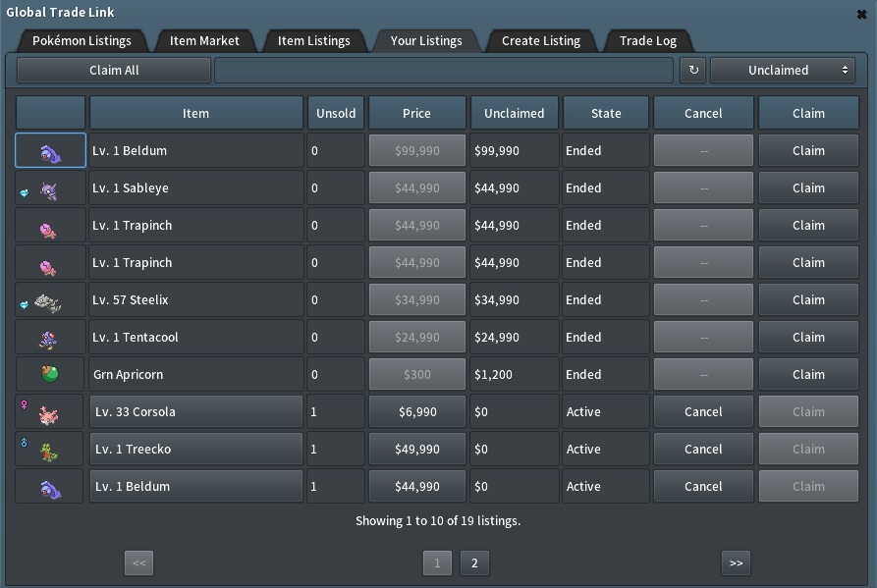The image size is (877, 588).
Task: Click the Beldum sprite in the Active row
Action: 50,489
